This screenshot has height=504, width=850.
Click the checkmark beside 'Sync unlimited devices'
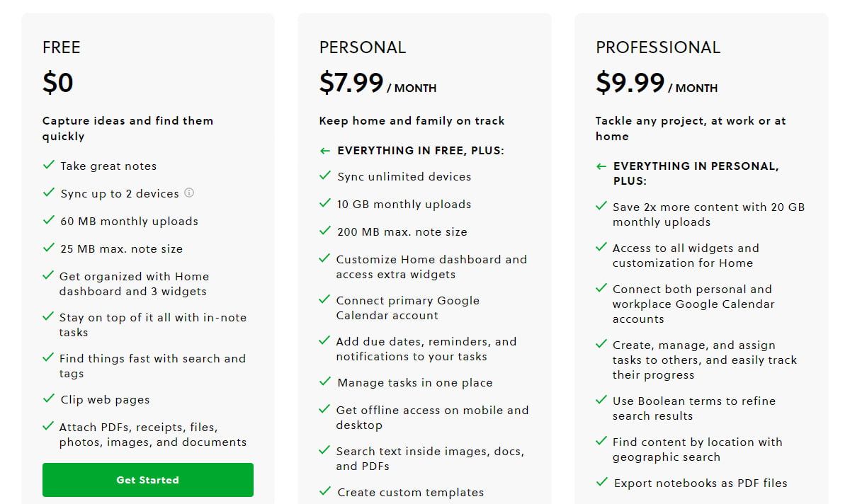coord(326,176)
